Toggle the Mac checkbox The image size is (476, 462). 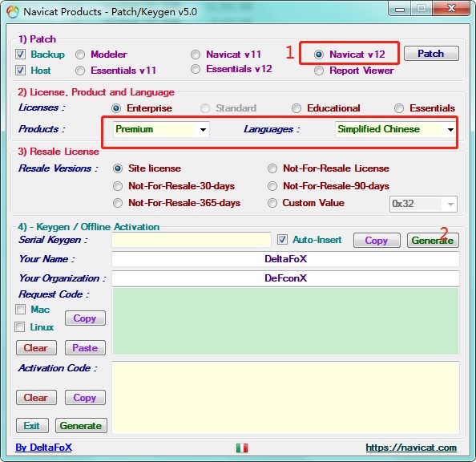point(20,310)
